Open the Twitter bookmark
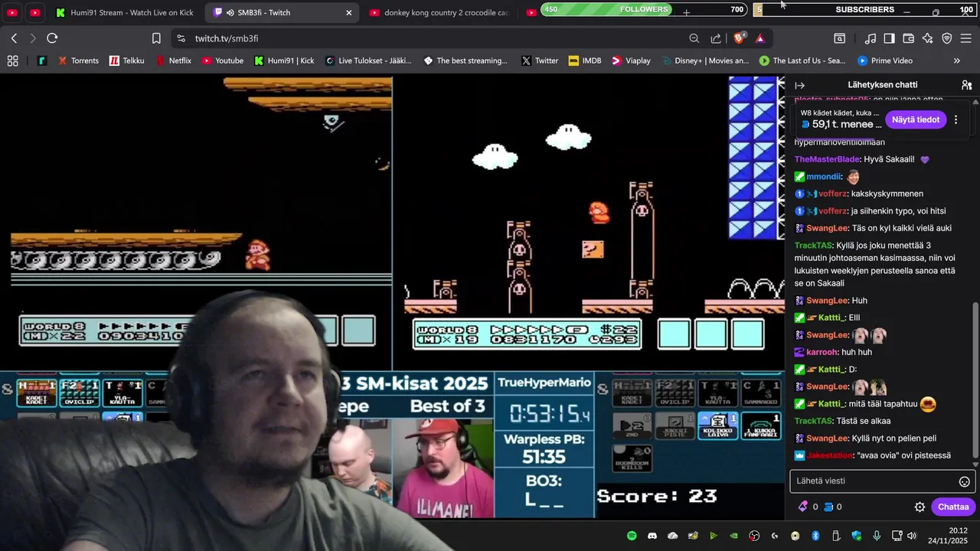980x551 pixels. point(540,60)
